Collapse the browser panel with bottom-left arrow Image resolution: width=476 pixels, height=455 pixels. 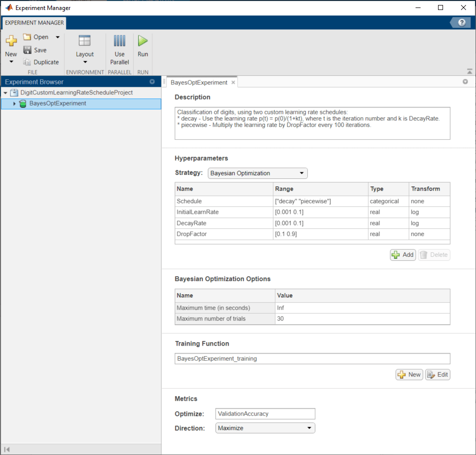click(x=7, y=449)
